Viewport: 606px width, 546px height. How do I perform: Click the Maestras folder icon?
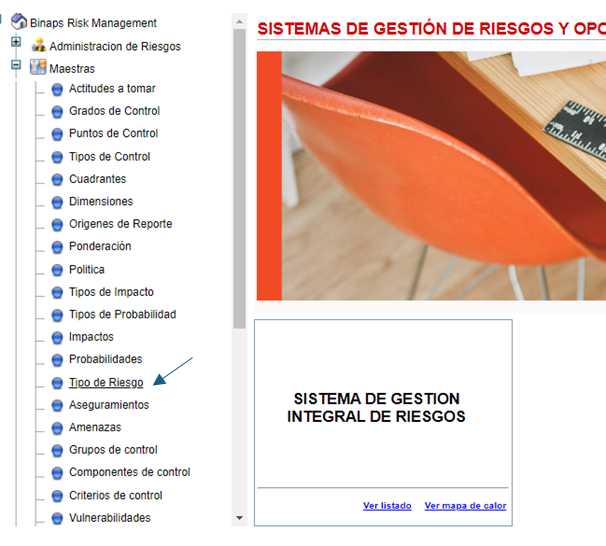click(x=38, y=67)
